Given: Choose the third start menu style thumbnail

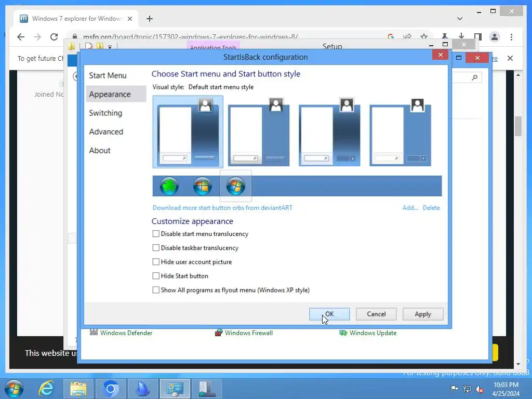Looking at the screenshot, I should [329, 131].
